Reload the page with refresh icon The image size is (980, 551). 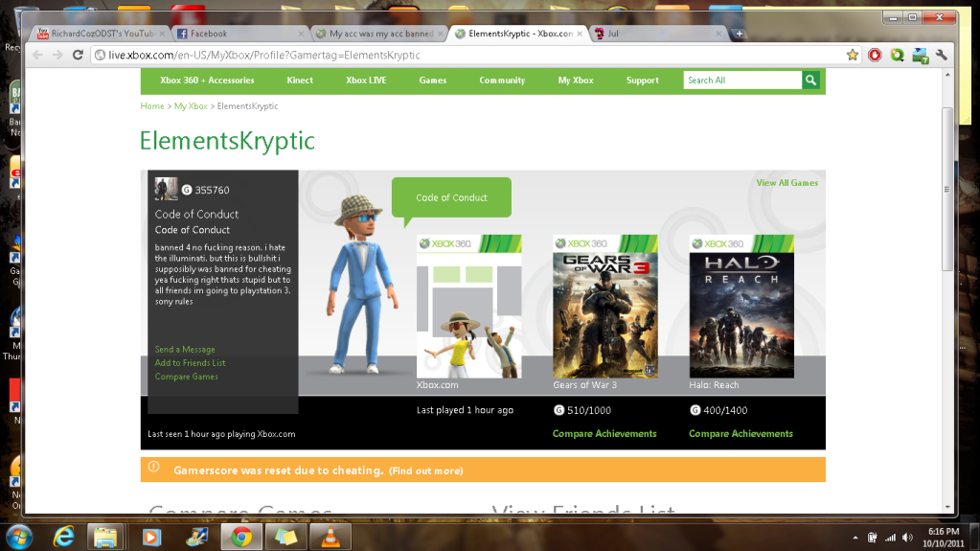point(79,55)
